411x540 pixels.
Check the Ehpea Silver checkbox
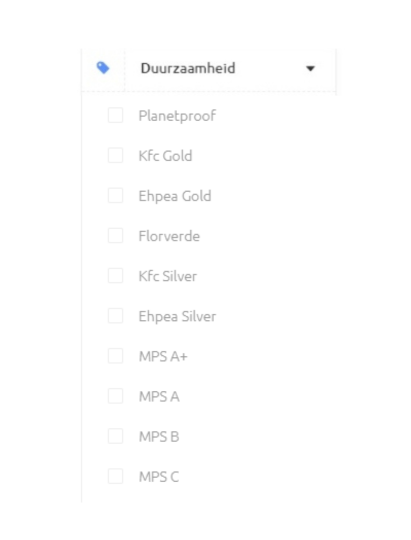[115, 316]
